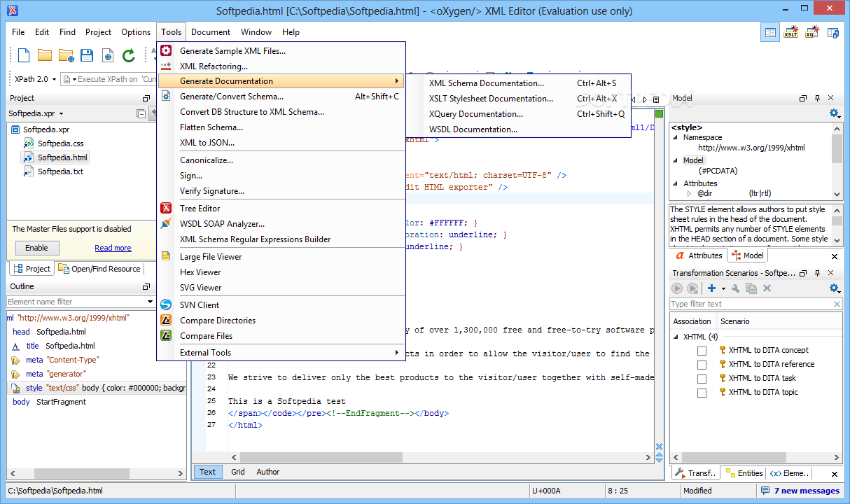
Task: Click the Open file folder icon
Action: [45, 55]
